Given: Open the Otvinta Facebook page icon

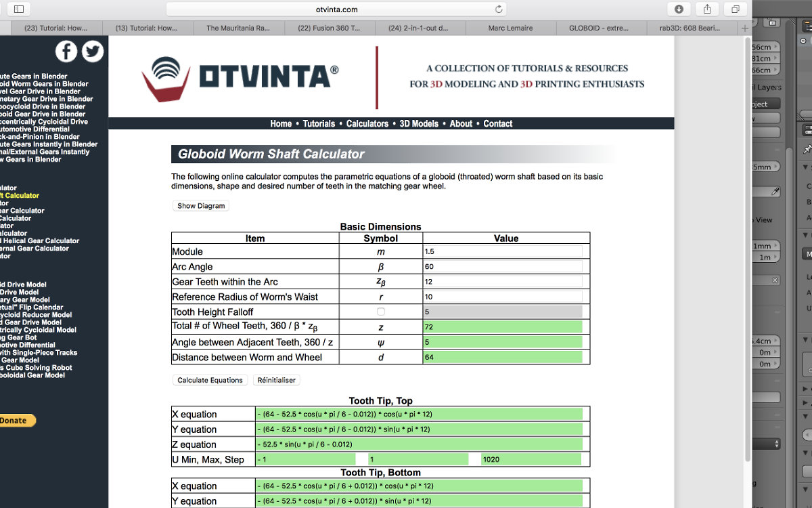Looking at the screenshot, I should [x=66, y=51].
